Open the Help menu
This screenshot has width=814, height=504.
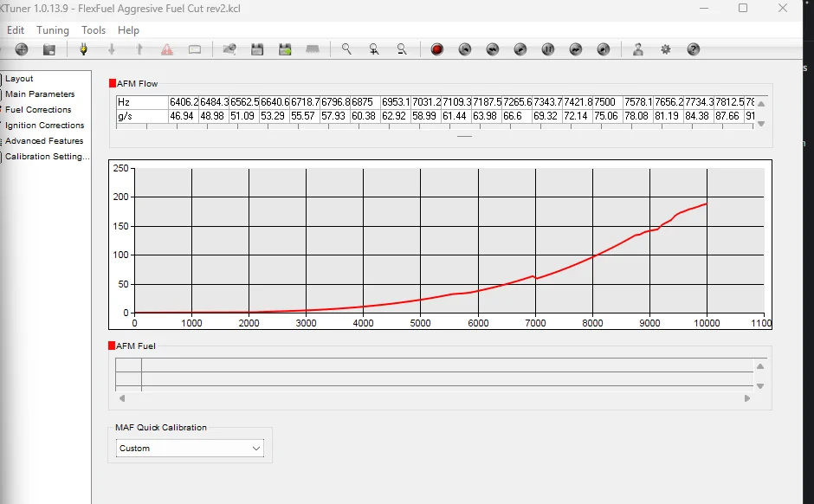tap(128, 30)
